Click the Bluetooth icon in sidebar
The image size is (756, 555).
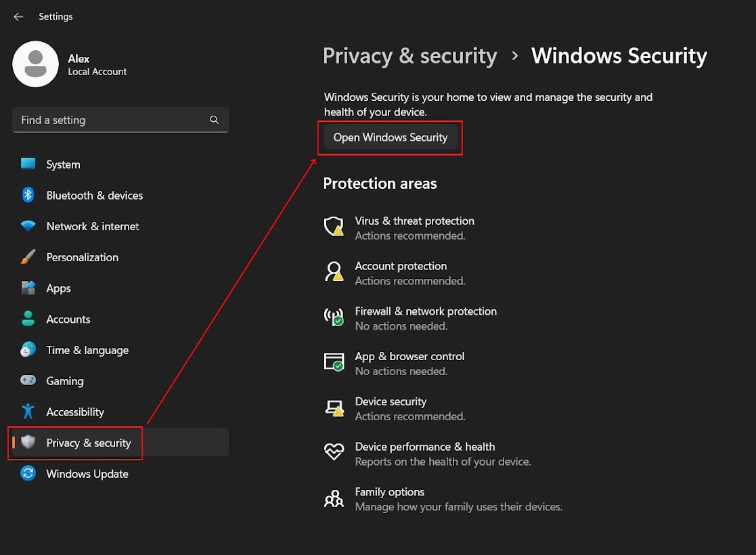28,196
